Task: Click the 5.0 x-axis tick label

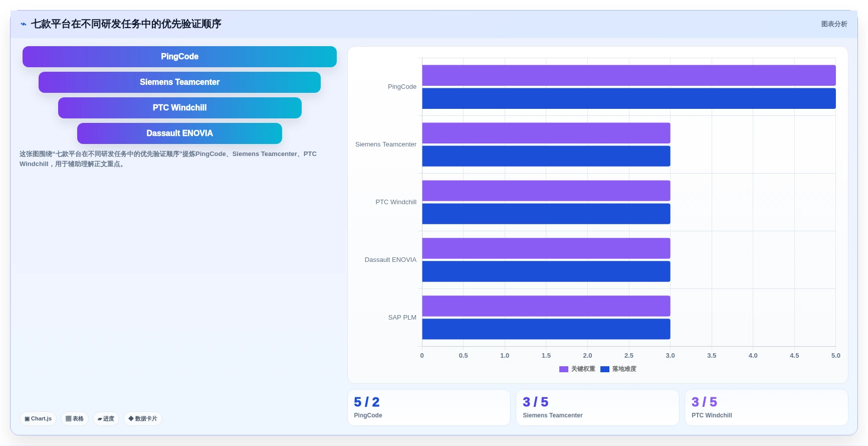Action: coord(836,356)
